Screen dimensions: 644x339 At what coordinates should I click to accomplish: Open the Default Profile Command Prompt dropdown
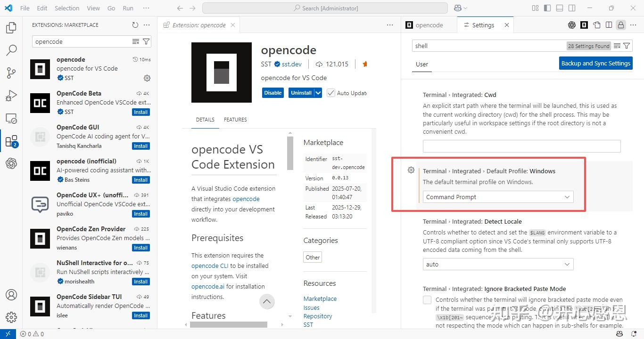[x=498, y=197]
